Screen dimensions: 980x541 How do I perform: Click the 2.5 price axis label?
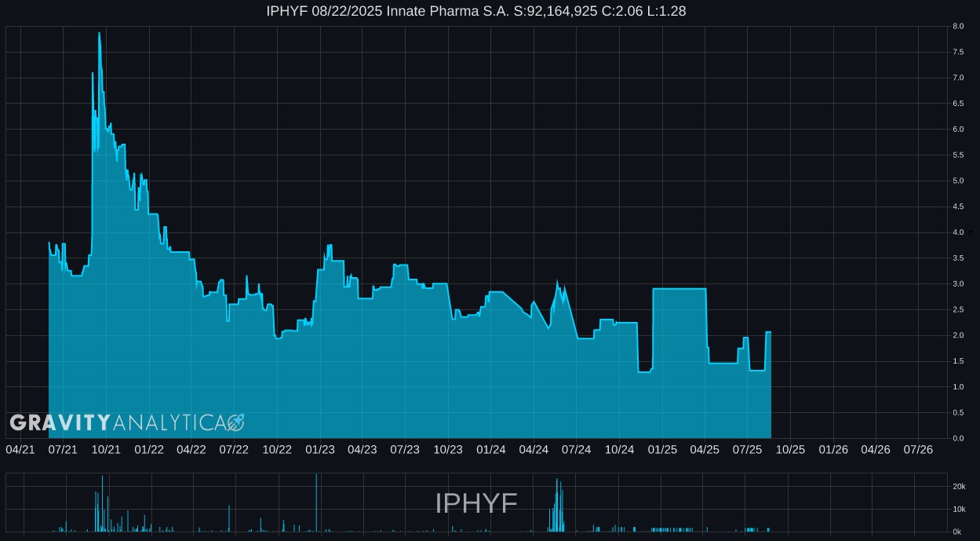tap(958, 309)
